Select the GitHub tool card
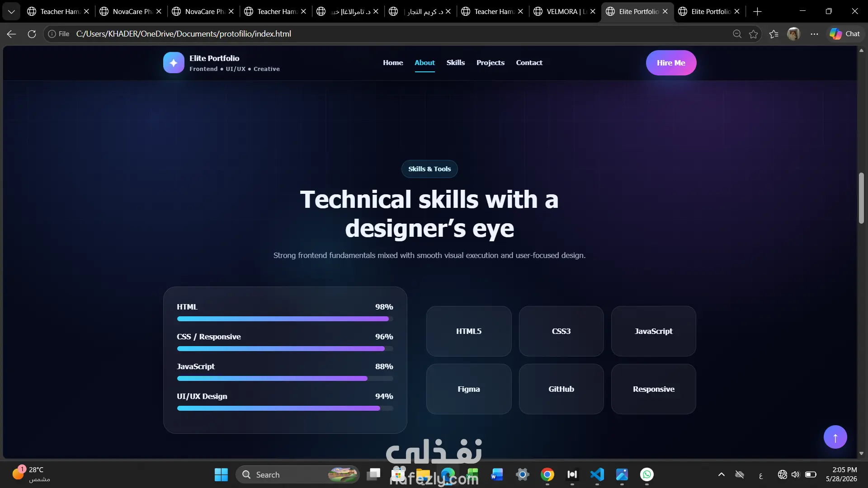Viewport: 868px width, 488px height. coord(561,389)
